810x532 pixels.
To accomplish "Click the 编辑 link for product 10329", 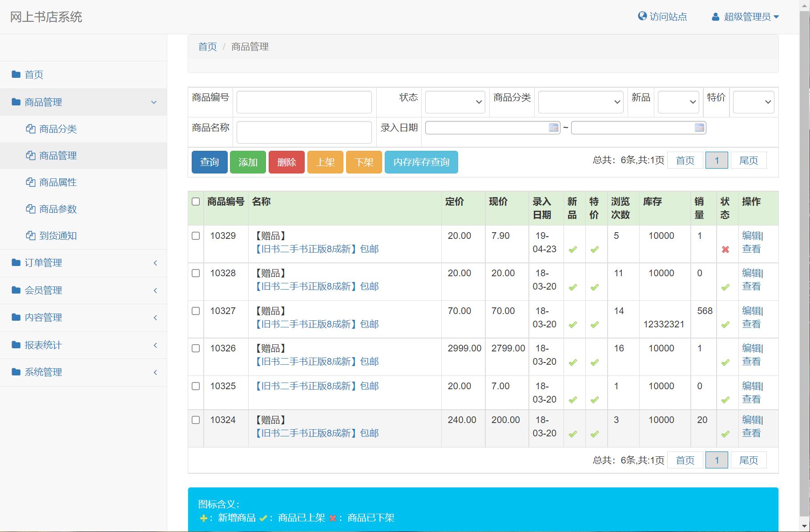I will [751, 235].
